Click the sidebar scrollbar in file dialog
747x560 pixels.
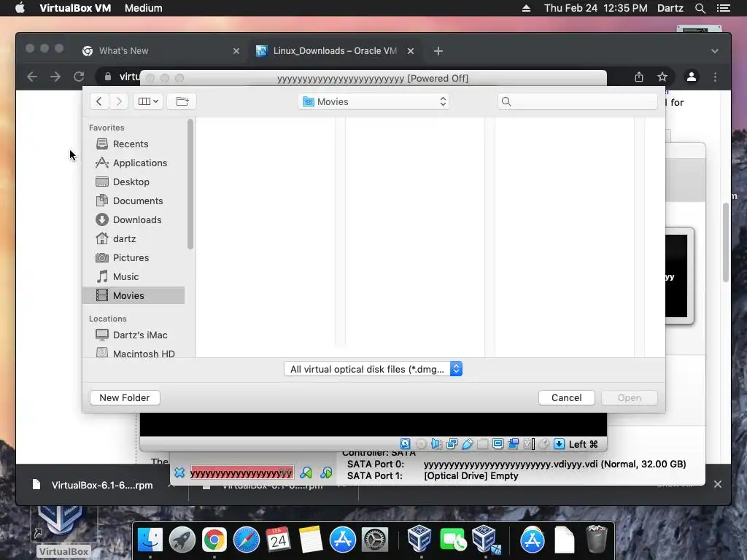coord(190,184)
